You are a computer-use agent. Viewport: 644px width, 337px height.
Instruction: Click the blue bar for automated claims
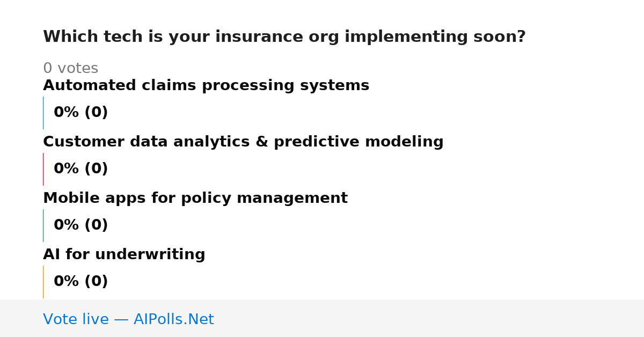(x=43, y=113)
